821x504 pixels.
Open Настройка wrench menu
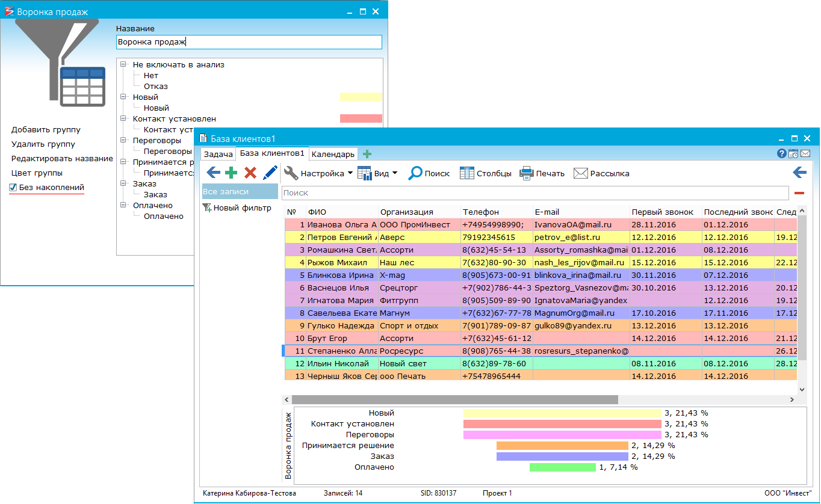318,173
